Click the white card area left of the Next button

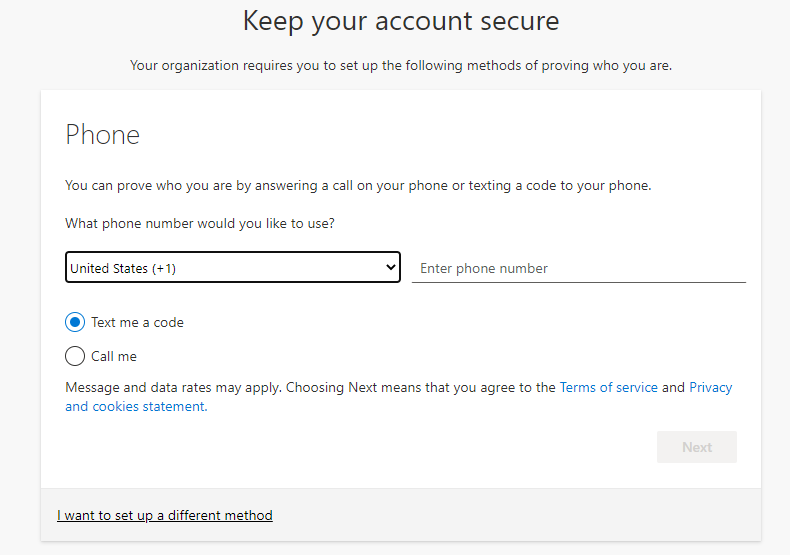click(x=353, y=447)
